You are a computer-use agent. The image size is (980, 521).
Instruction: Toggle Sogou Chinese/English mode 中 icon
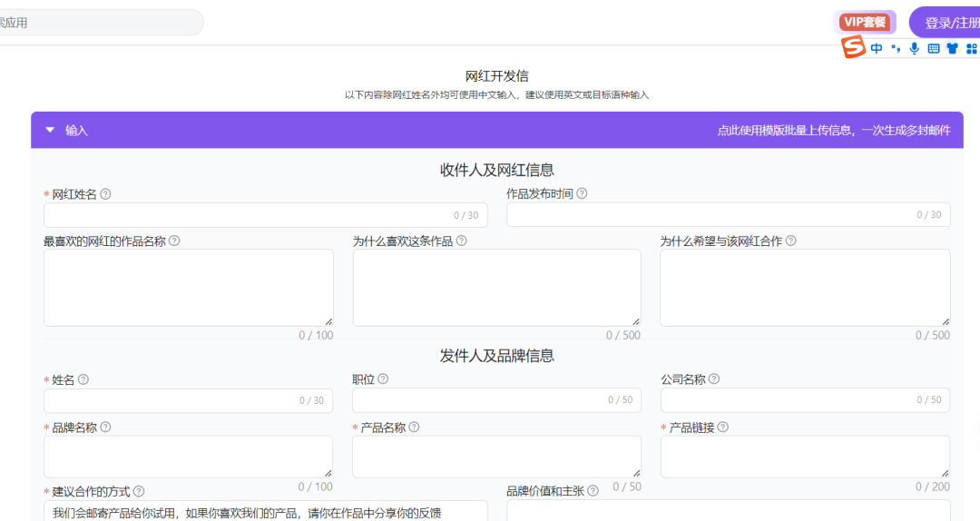click(x=877, y=48)
